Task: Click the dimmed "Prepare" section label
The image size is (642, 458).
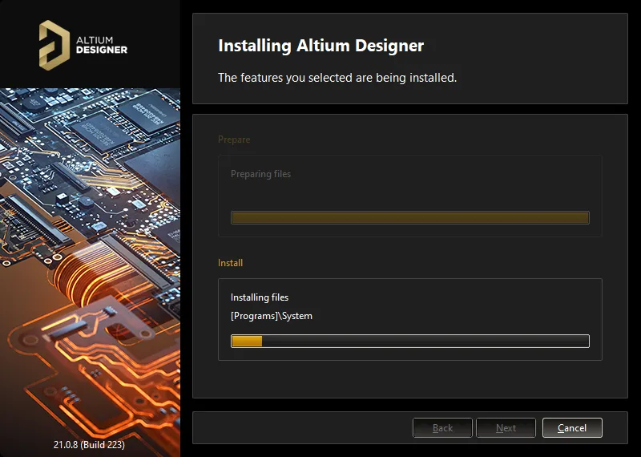Action: 234,139
